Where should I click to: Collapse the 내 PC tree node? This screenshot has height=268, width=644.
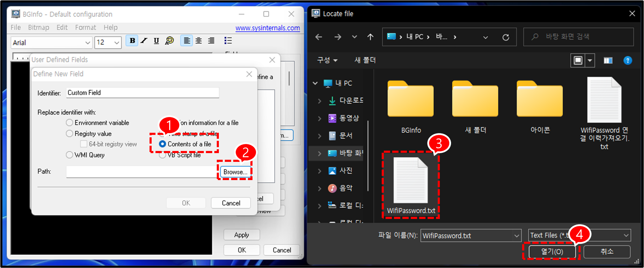[x=315, y=83]
